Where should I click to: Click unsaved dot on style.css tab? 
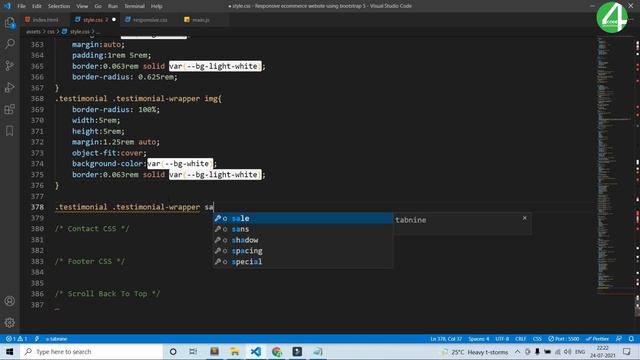tap(114, 20)
